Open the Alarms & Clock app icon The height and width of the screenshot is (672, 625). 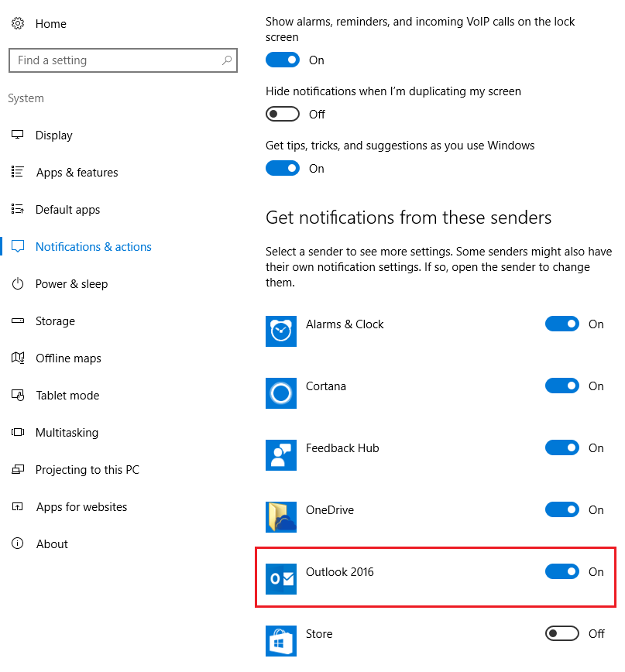(281, 331)
